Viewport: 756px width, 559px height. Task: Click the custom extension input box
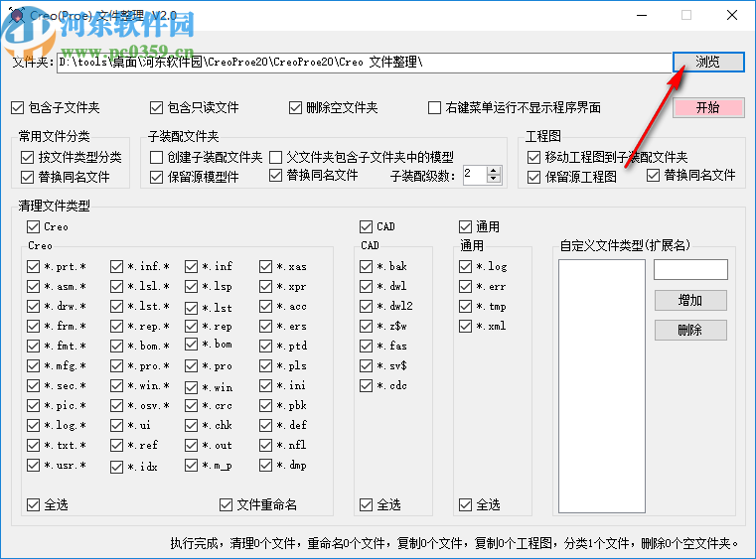pyautogui.click(x=690, y=269)
